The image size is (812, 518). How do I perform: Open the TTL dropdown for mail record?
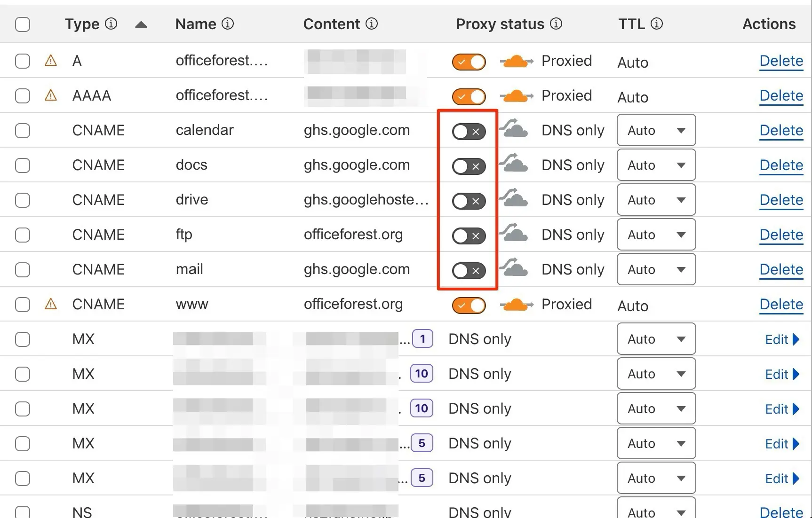[x=656, y=269]
